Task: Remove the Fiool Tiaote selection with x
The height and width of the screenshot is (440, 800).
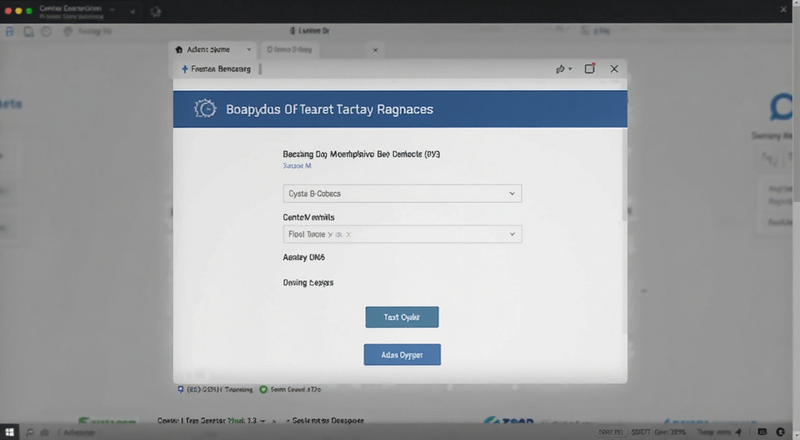Action: click(348, 235)
